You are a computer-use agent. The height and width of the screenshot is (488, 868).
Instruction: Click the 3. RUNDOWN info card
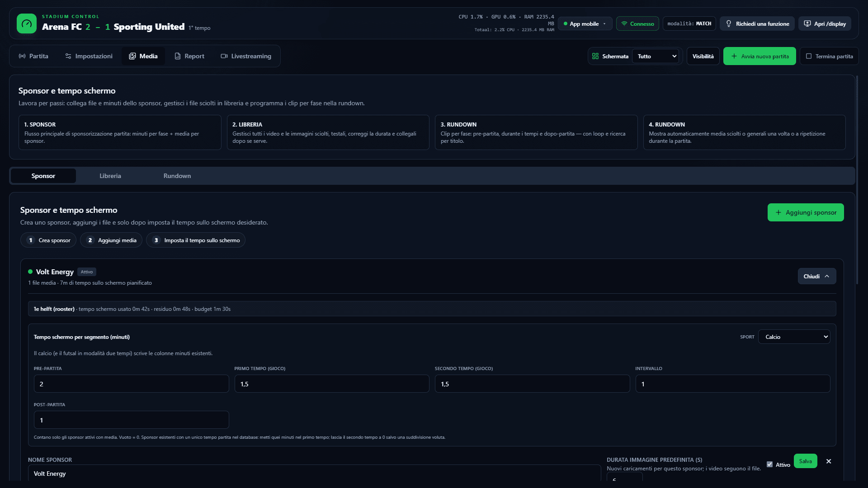536,132
